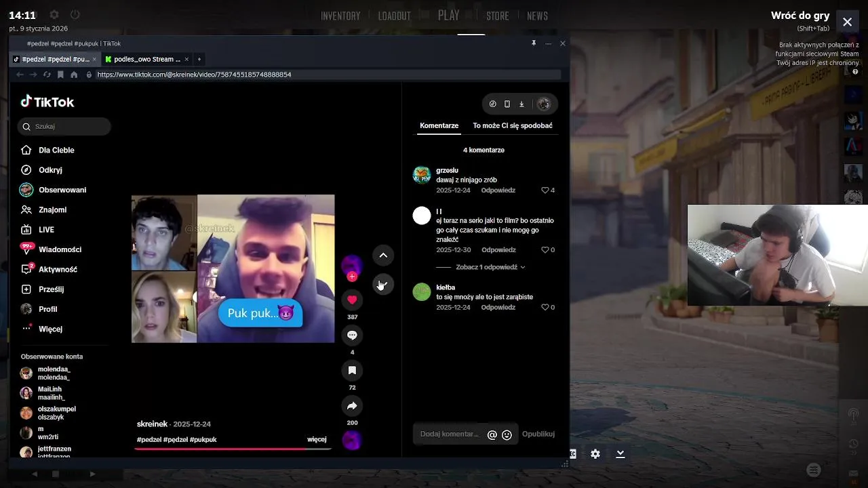Open PLAY in the game menu

point(448,15)
